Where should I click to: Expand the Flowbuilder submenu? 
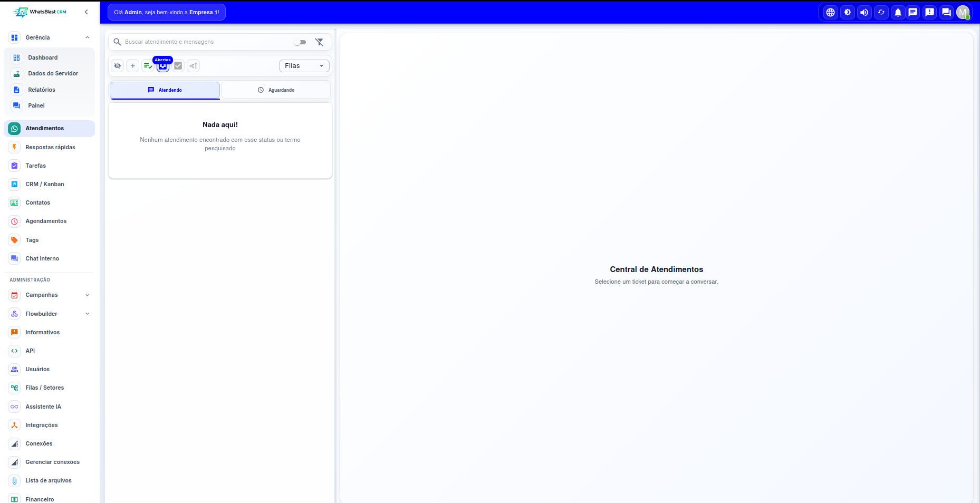pos(88,314)
